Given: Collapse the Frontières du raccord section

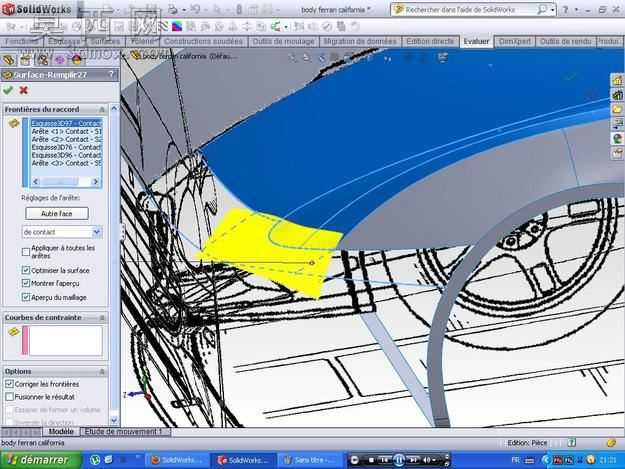Looking at the screenshot, I should 102,109.
